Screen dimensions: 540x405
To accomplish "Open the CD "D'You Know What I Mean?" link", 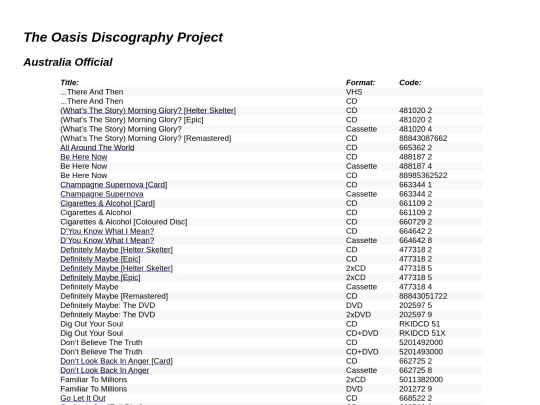I will coord(107,231).
